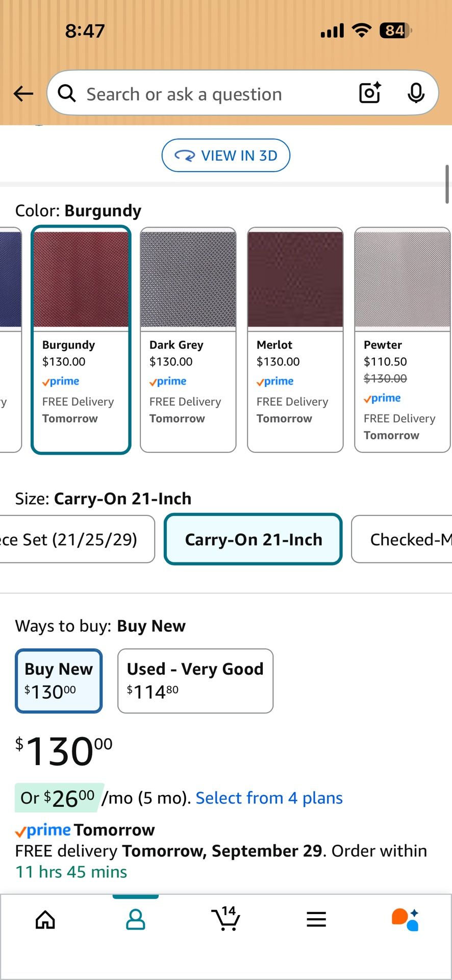Focus the search or ask a question field
The width and height of the screenshot is (452, 980).
coord(204,94)
